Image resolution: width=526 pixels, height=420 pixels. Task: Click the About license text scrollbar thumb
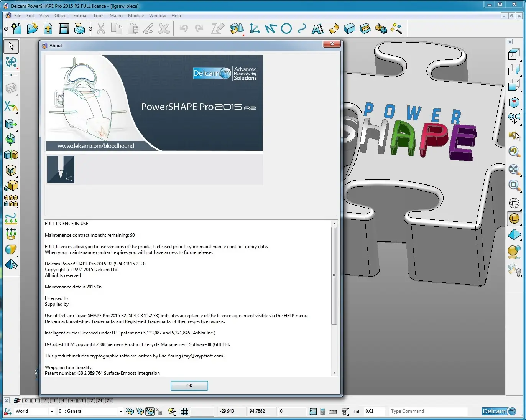334,276
